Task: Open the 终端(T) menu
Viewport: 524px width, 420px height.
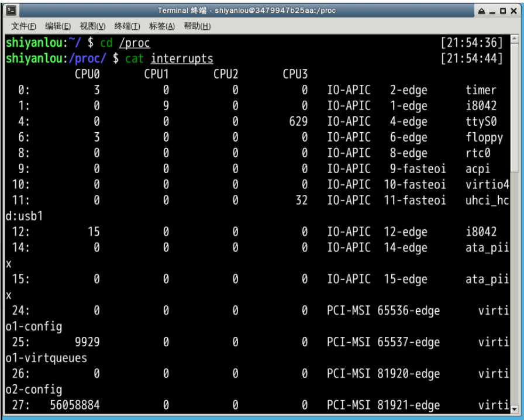Action: coord(127,26)
